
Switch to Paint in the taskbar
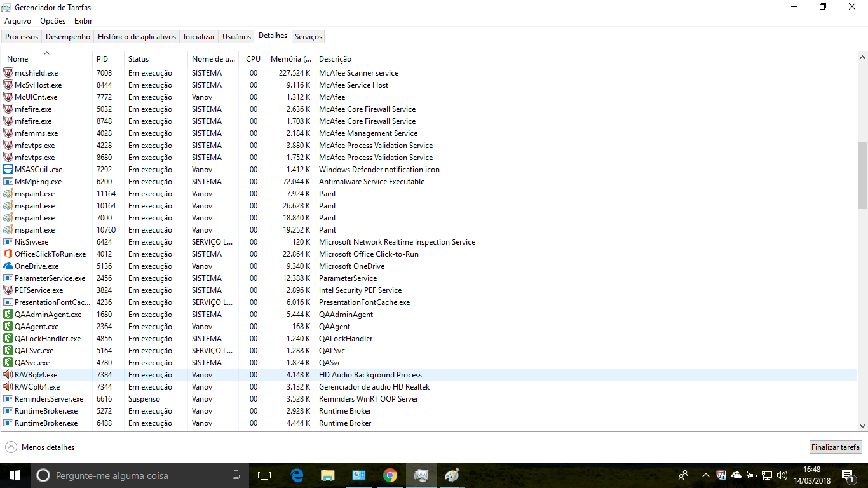click(452, 475)
